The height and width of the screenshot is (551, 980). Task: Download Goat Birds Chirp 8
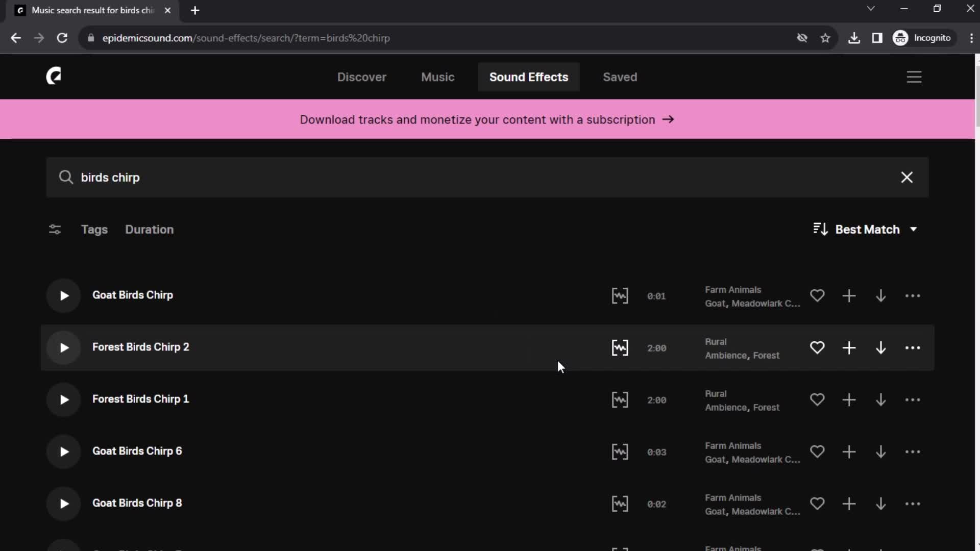(x=880, y=504)
